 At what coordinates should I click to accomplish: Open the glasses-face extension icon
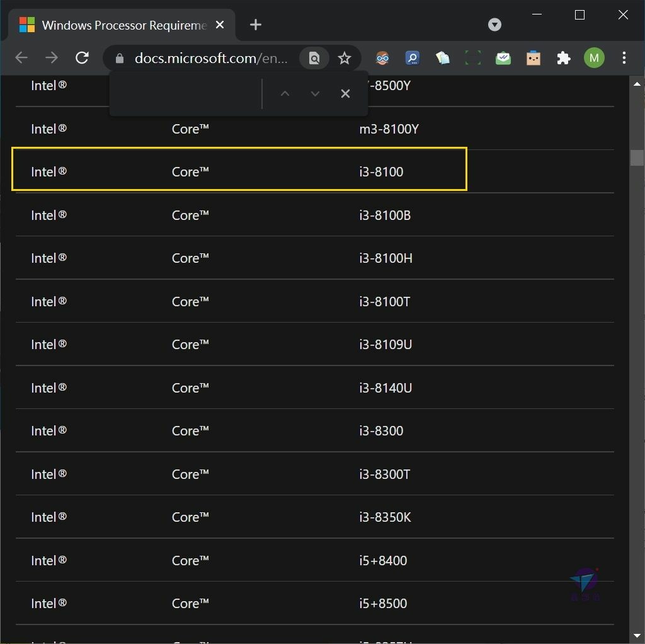click(x=382, y=58)
